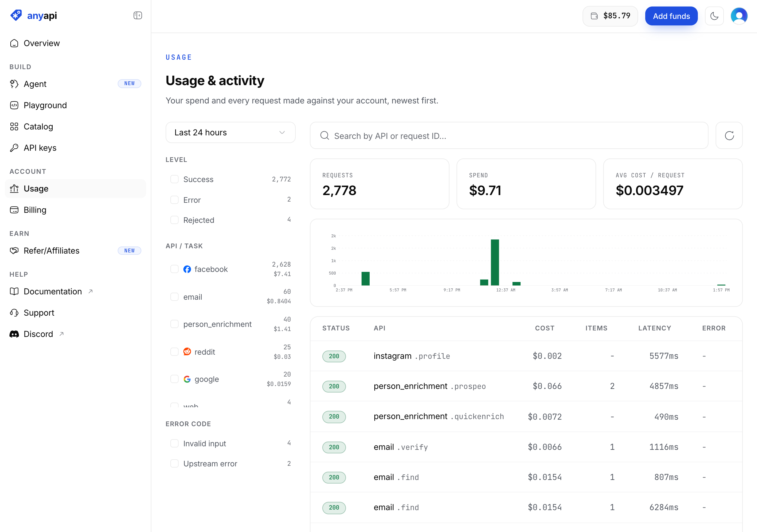Screen dimensions: 757x532
Task: Click the NEW badge beside Agent
Action: coord(130,84)
